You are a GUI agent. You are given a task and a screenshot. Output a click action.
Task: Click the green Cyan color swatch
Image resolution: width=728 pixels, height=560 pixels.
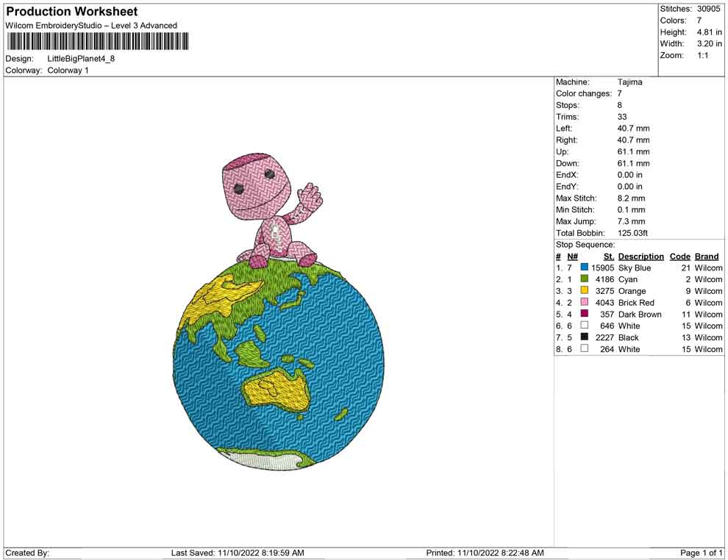click(x=584, y=279)
